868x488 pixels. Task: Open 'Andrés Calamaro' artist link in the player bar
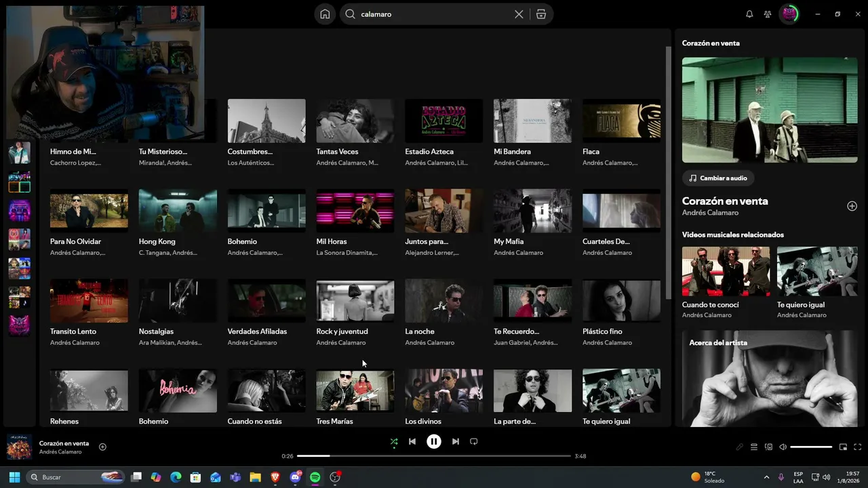coord(60,452)
